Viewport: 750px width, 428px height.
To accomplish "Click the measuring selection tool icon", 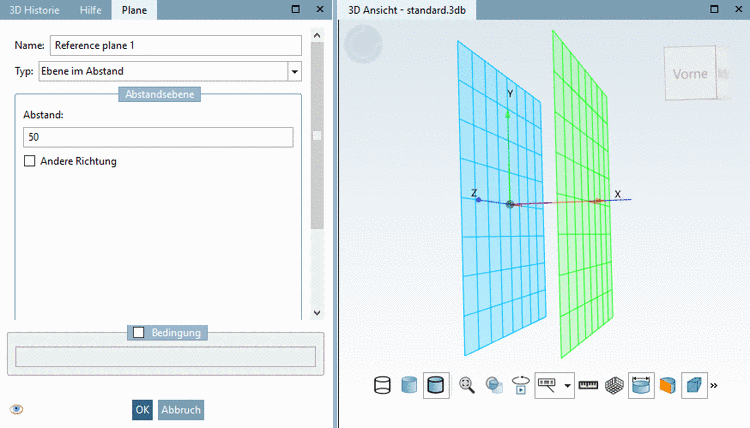I will [x=548, y=385].
